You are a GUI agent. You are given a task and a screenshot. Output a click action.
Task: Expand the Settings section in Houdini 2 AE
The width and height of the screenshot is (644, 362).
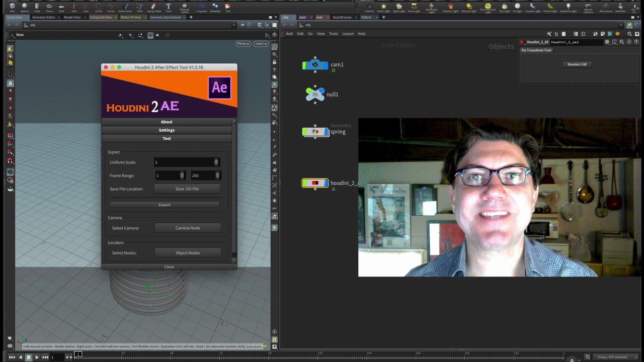pos(167,130)
